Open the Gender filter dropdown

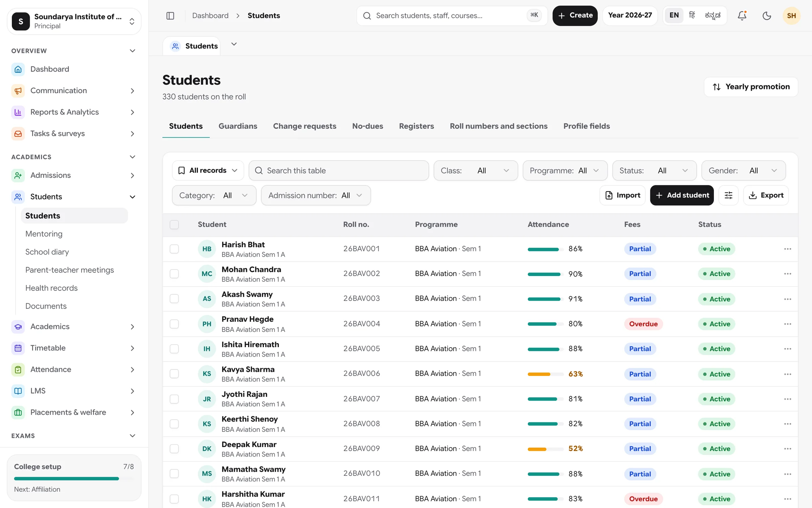click(743, 170)
